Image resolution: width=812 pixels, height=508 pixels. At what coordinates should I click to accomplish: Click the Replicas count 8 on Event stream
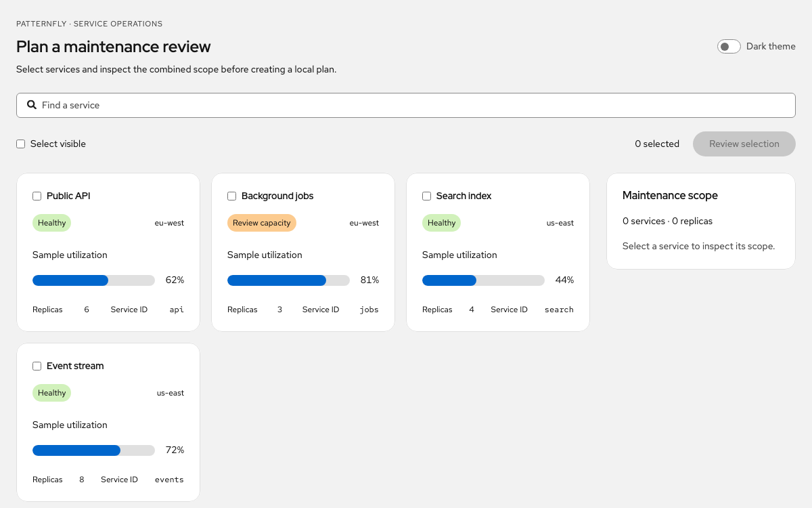(x=82, y=480)
